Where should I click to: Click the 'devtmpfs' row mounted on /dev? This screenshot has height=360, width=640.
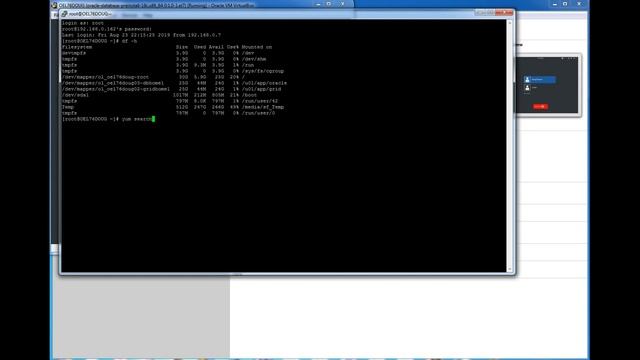pyautogui.click(x=158, y=53)
